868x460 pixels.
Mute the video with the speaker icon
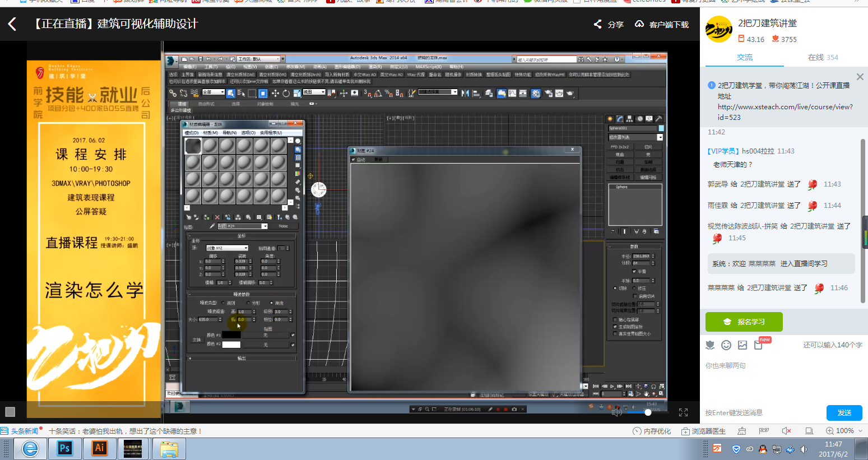click(617, 412)
